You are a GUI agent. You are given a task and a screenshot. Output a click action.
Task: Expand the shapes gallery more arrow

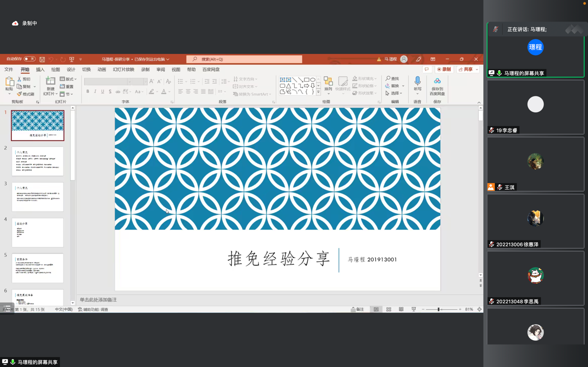pos(318,92)
